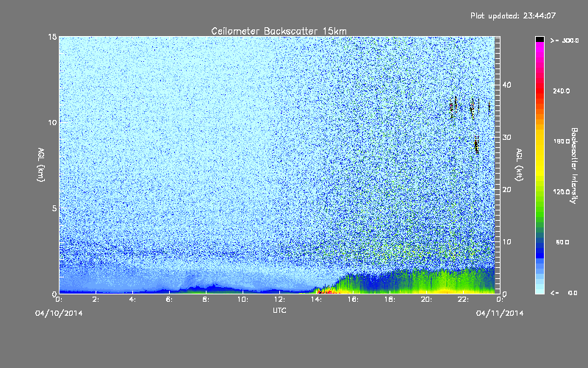Click the end date 04/11/2014 label
The height and width of the screenshot is (368, 588).
pyautogui.click(x=500, y=314)
